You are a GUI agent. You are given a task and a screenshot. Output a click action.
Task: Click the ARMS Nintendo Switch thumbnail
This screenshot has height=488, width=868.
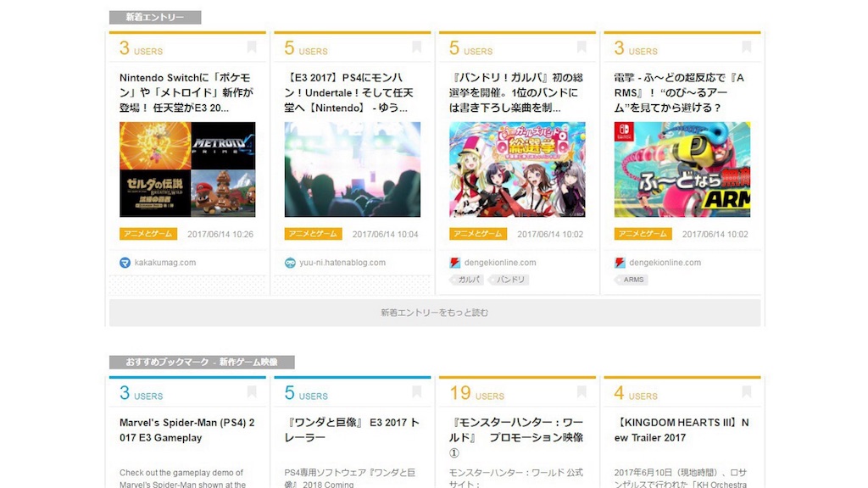682,169
